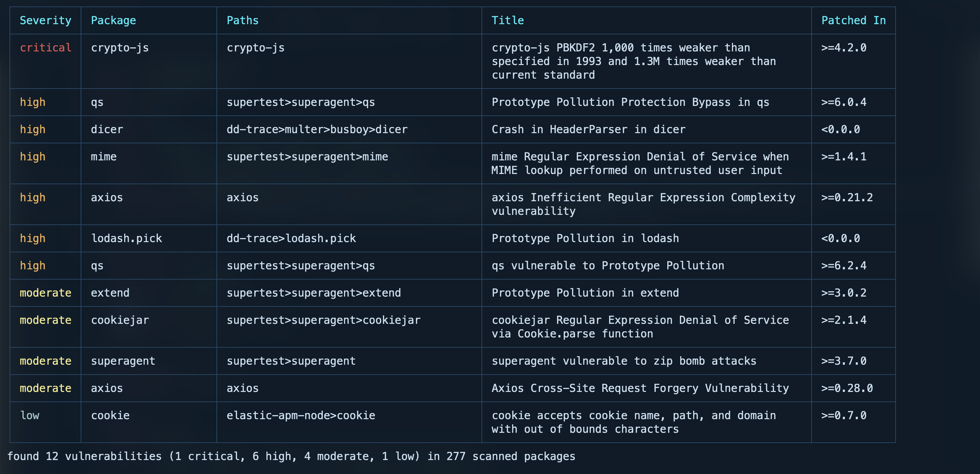Click the cookiejar package cell
The image size is (980, 474).
[x=119, y=320]
